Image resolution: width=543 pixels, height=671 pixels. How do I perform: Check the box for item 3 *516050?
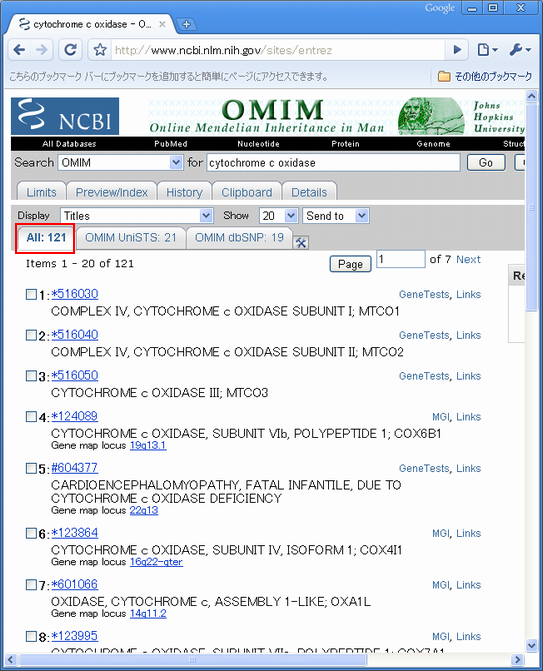(31, 375)
